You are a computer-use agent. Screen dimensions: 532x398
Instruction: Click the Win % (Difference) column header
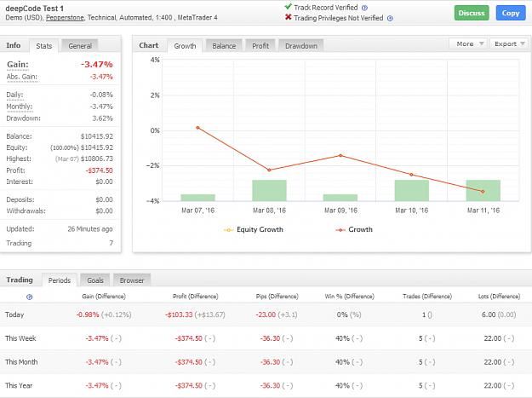(350, 297)
